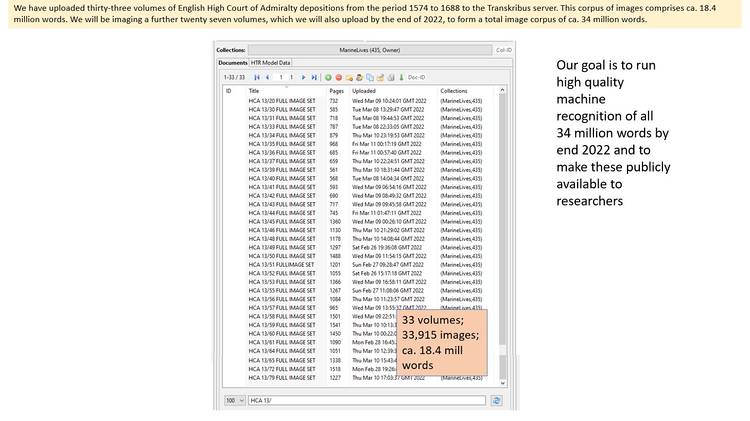
Task: Sort documents by Title column header
Action: (254, 90)
